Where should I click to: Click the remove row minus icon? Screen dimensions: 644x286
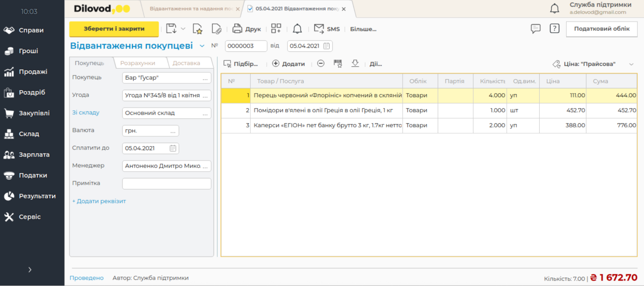click(x=321, y=64)
